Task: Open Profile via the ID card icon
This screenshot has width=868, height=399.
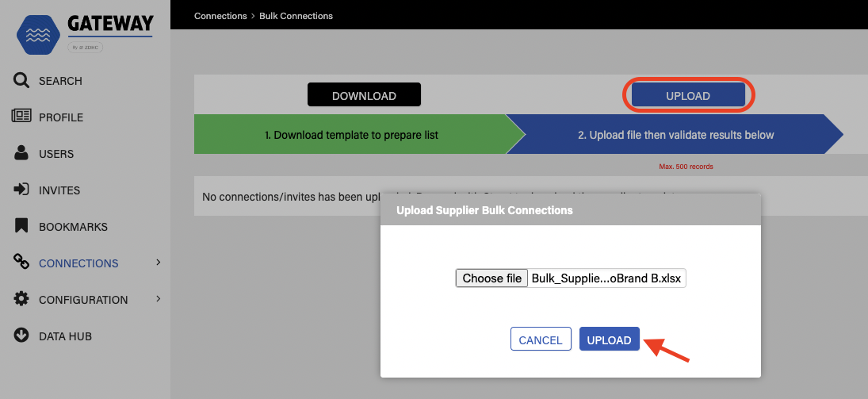Action: point(22,117)
